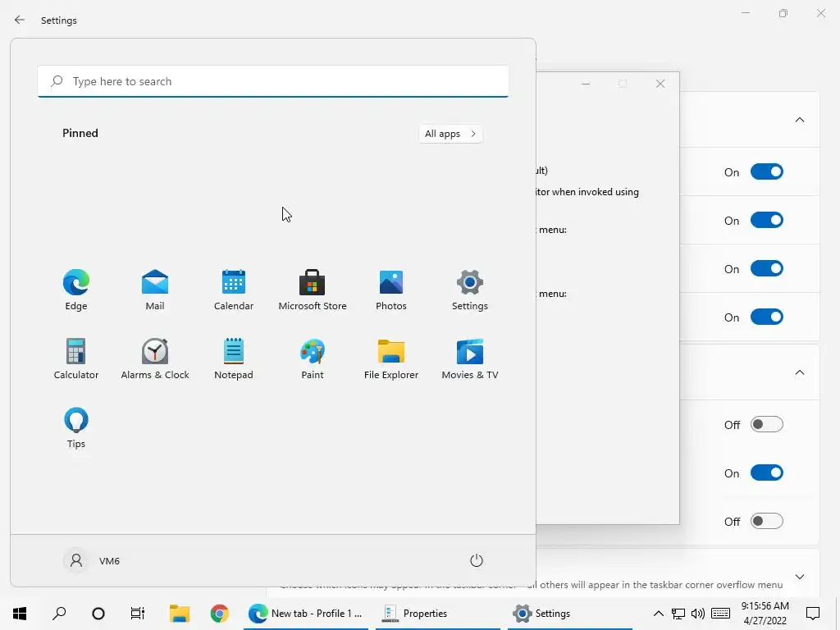Open Alarms & Clock
This screenshot has width=840, height=630.
pos(155,359)
